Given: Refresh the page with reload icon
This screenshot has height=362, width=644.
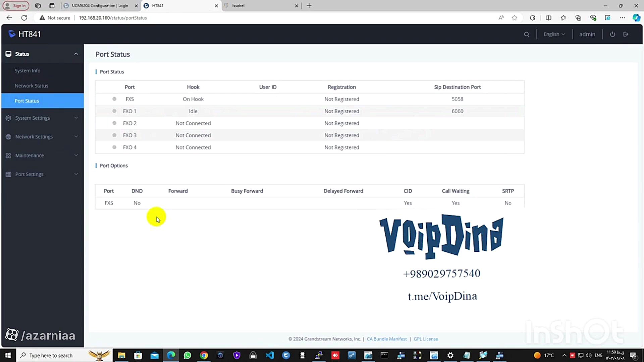Looking at the screenshot, I should [24, 18].
